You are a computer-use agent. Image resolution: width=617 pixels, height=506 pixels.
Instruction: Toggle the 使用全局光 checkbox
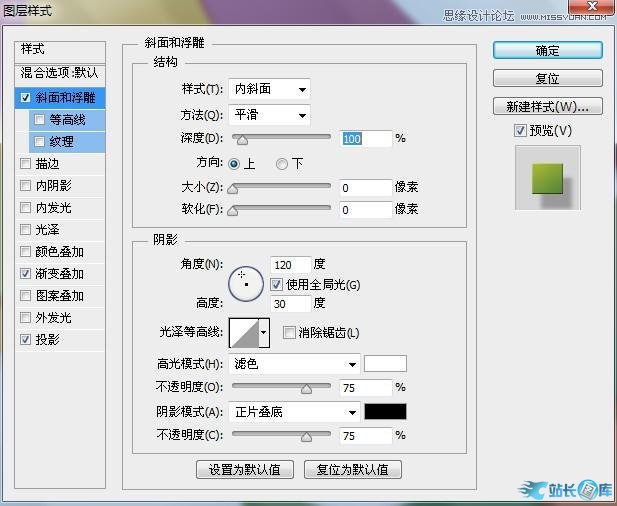point(277,285)
